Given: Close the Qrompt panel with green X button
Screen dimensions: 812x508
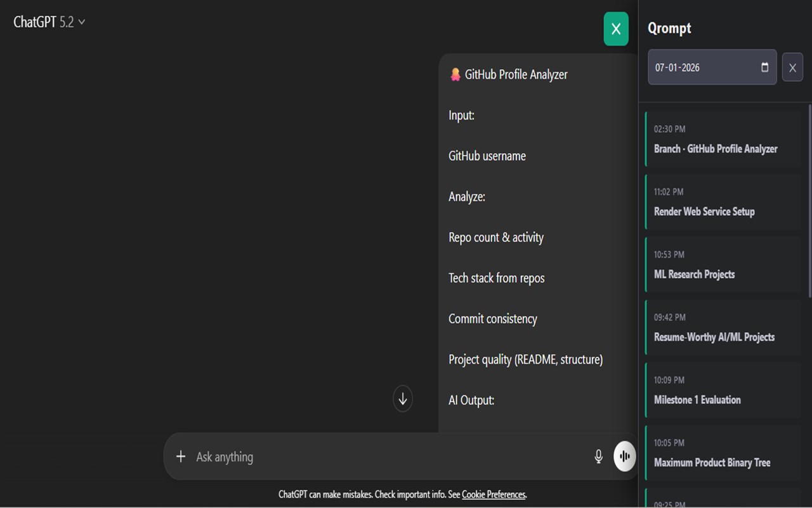Looking at the screenshot, I should pos(616,29).
